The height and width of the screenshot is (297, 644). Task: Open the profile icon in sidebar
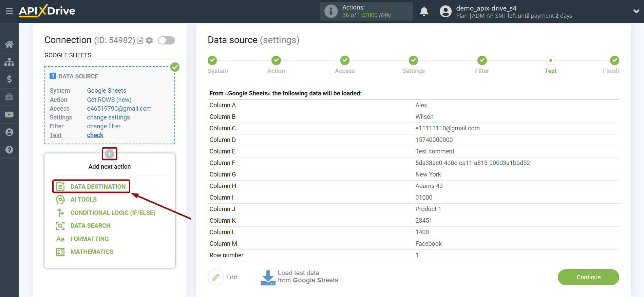point(9,132)
